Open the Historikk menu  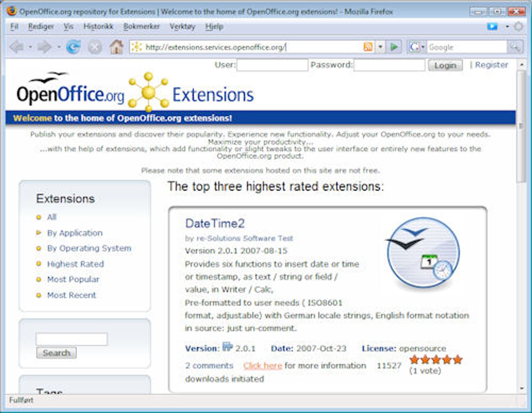[x=98, y=26]
